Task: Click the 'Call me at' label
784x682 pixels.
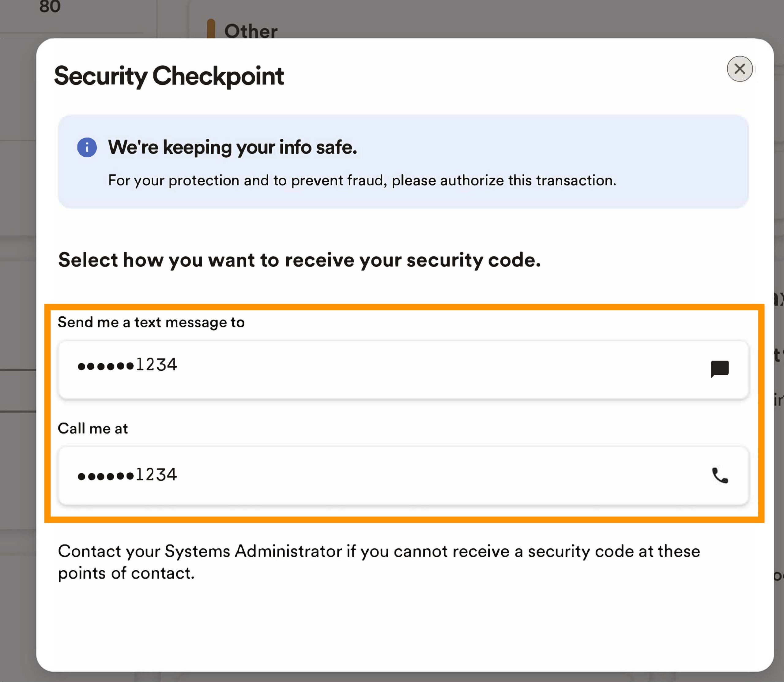Action: [92, 429]
